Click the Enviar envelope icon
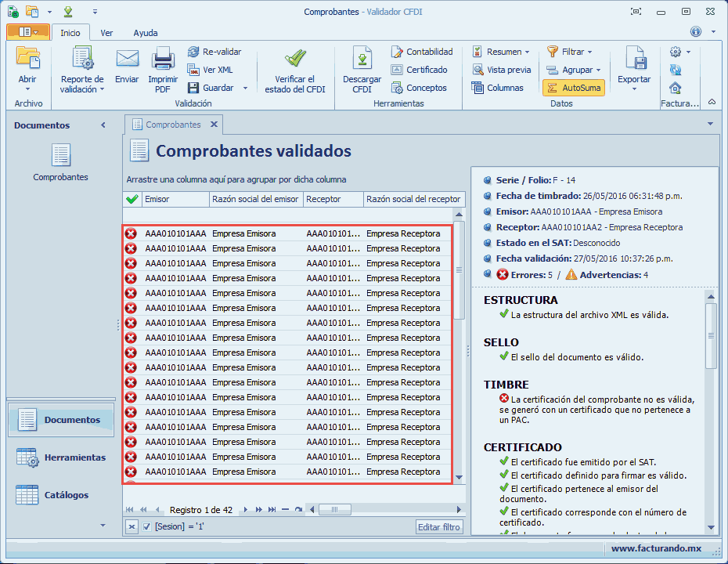 [x=127, y=58]
